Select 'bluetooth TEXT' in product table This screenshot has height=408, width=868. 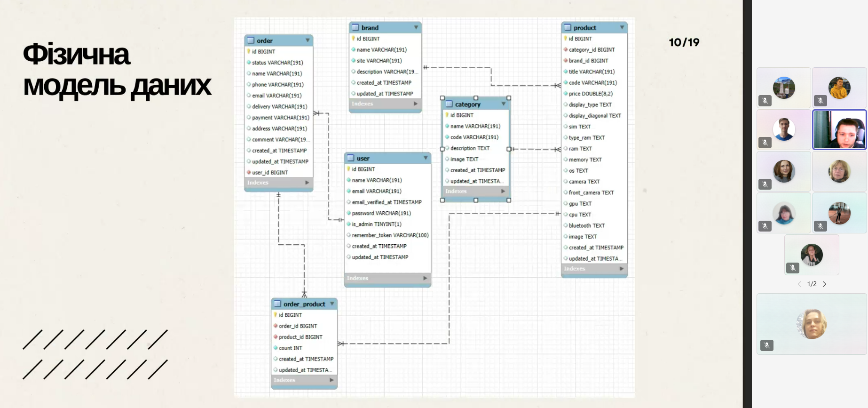[587, 225]
